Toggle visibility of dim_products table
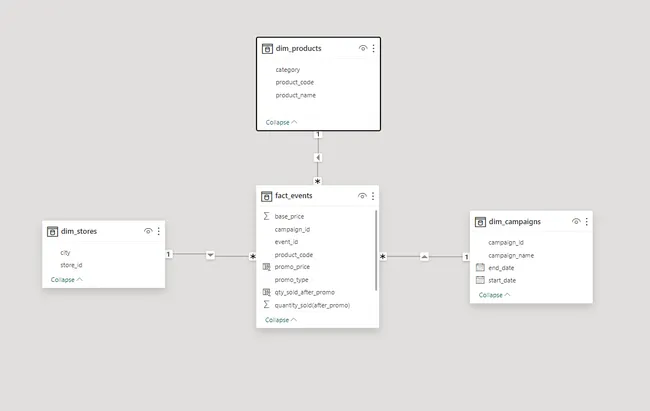The height and width of the screenshot is (411, 650). tap(363, 49)
